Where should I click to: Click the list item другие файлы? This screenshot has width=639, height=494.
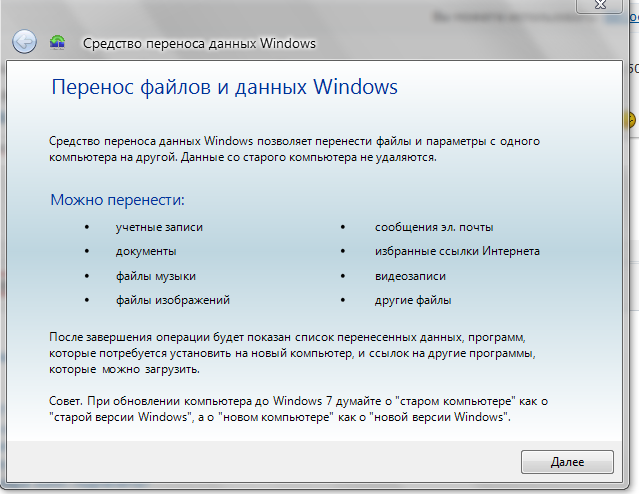[413, 300]
